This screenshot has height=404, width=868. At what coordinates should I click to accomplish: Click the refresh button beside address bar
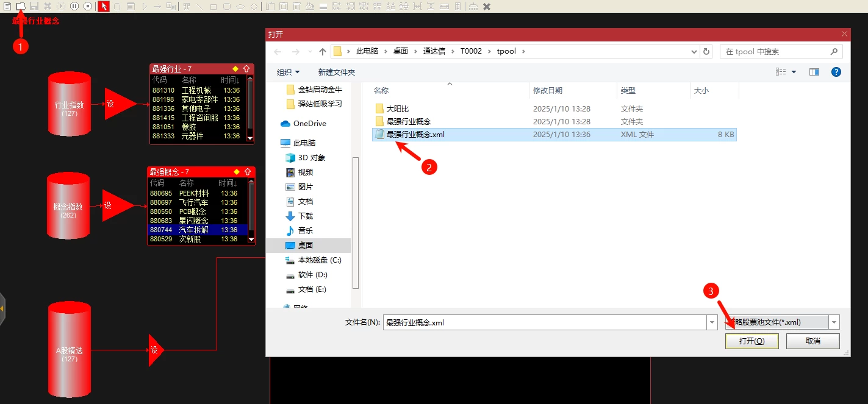706,51
